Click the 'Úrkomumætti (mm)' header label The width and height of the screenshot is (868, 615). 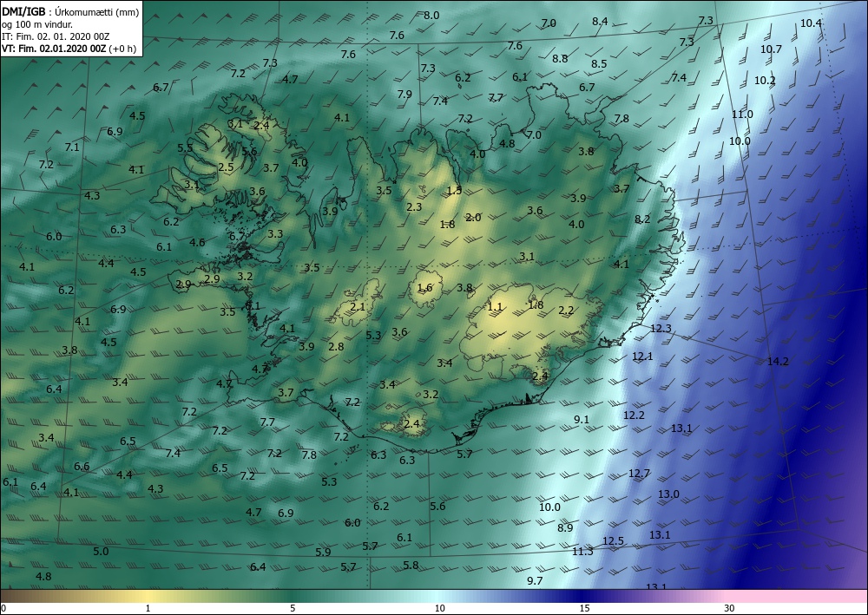(x=97, y=13)
